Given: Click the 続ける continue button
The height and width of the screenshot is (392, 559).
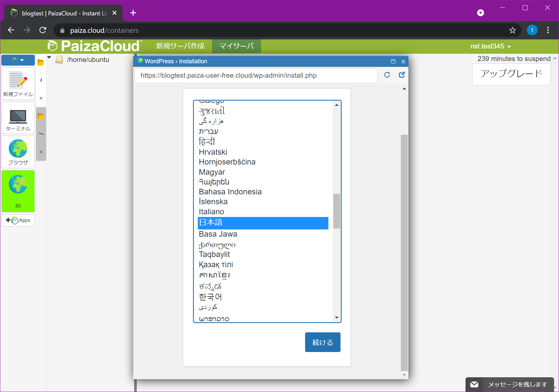Looking at the screenshot, I should click(322, 342).
